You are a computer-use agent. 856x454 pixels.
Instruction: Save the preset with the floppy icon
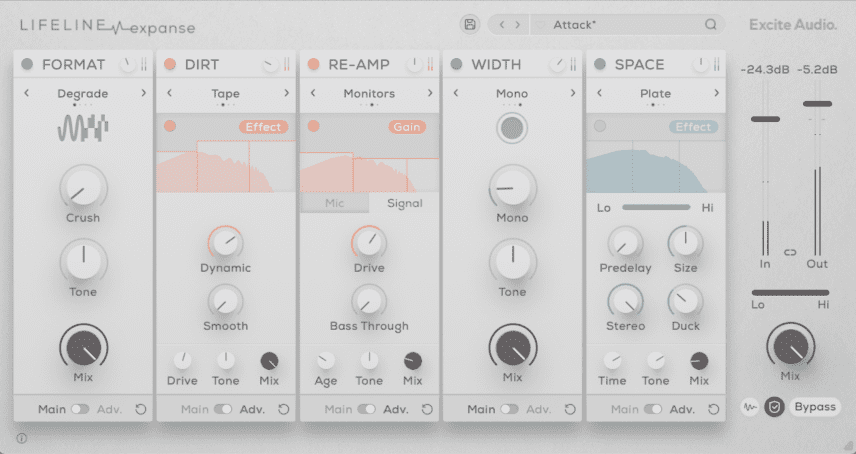469,25
